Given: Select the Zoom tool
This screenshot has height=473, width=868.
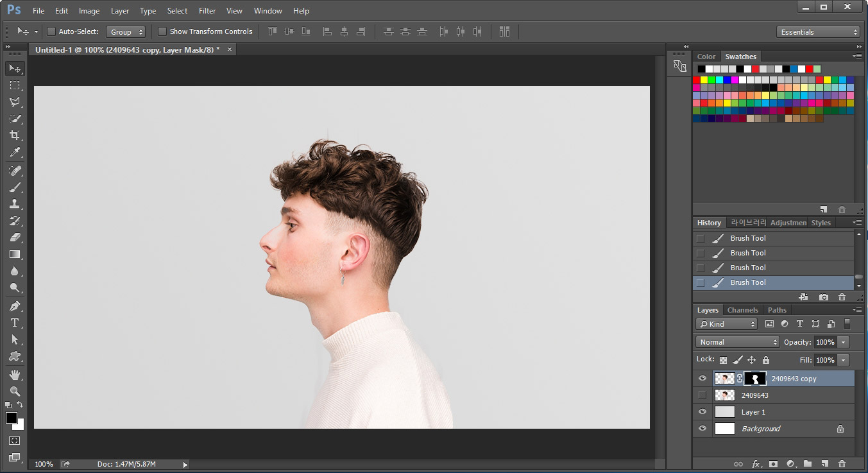Looking at the screenshot, I should [15, 391].
